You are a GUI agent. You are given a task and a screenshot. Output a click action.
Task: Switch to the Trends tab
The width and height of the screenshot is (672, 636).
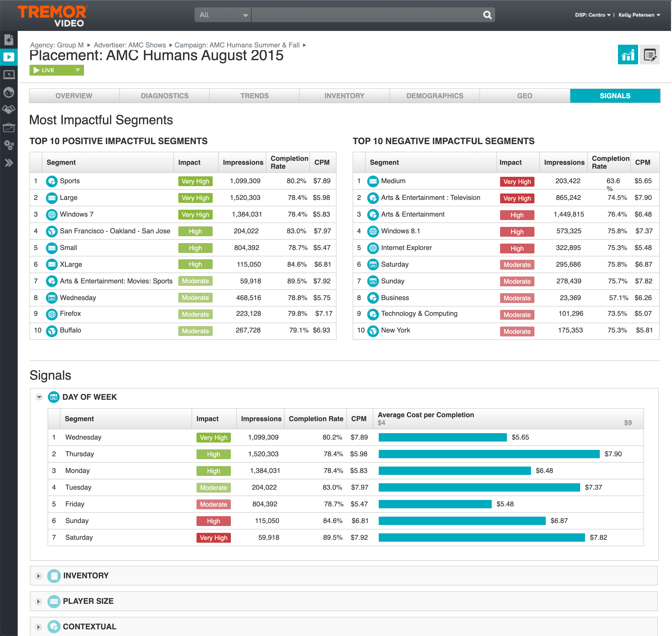click(254, 96)
